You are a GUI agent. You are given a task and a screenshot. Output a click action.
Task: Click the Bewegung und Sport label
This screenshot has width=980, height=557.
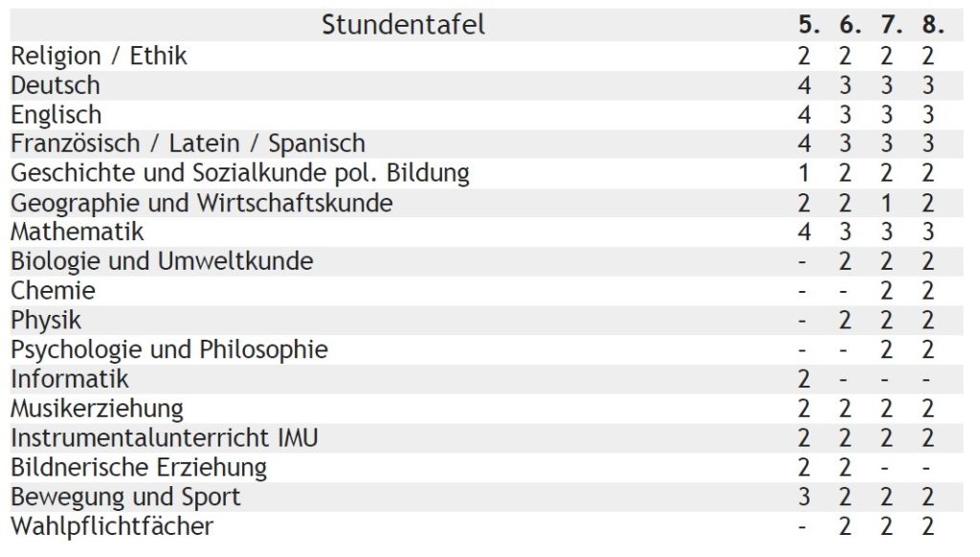[125, 498]
